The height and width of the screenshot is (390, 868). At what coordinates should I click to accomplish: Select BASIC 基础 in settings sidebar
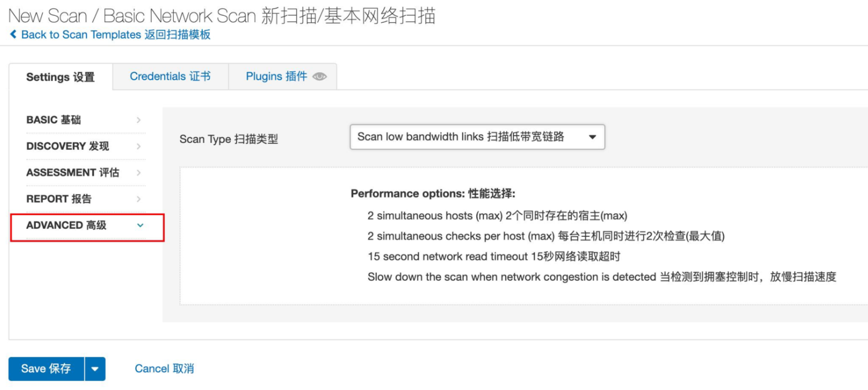(54, 120)
